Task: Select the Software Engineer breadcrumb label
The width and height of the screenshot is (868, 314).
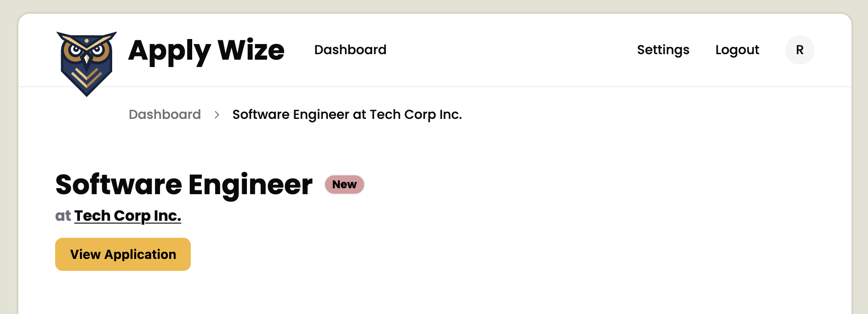Action: [347, 114]
